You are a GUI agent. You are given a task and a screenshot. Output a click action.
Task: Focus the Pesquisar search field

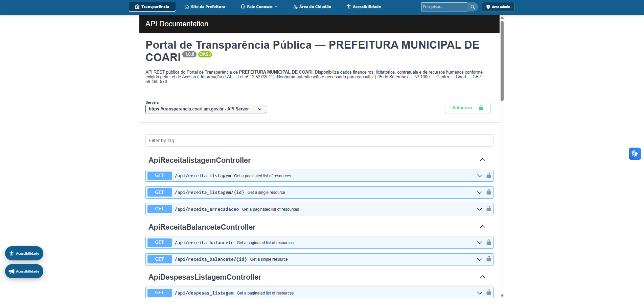[444, 7]
